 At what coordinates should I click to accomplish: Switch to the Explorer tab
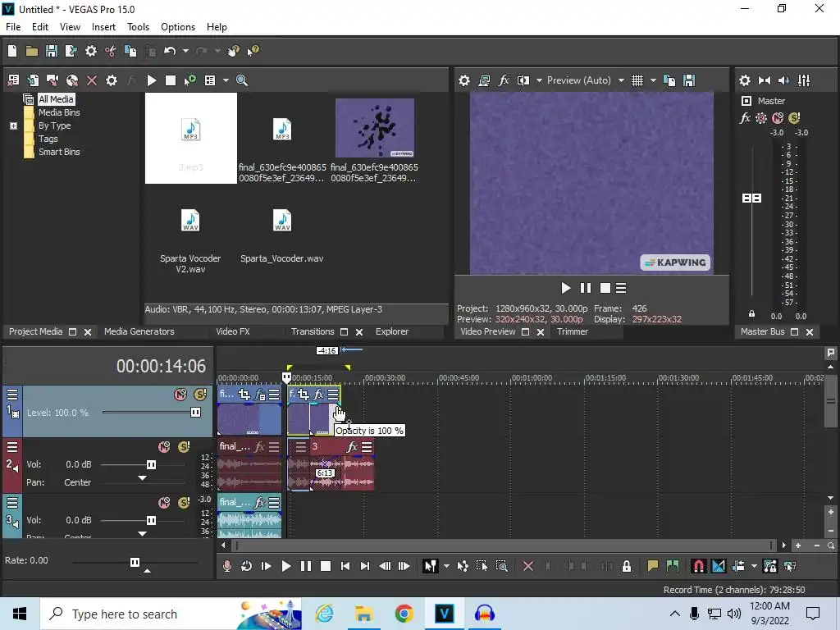(391, 331)
